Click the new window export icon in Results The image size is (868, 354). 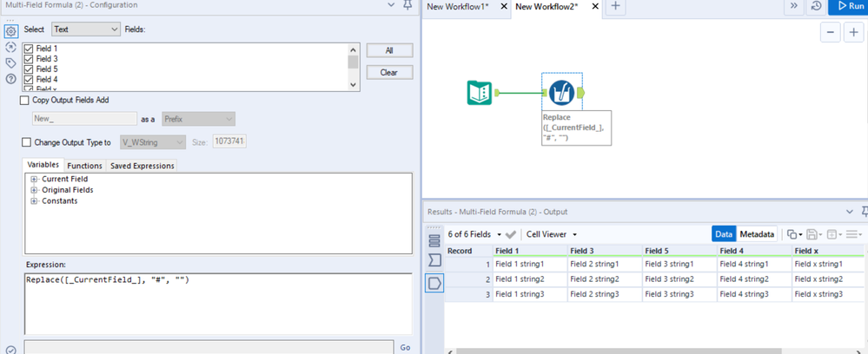pos(832,234)
